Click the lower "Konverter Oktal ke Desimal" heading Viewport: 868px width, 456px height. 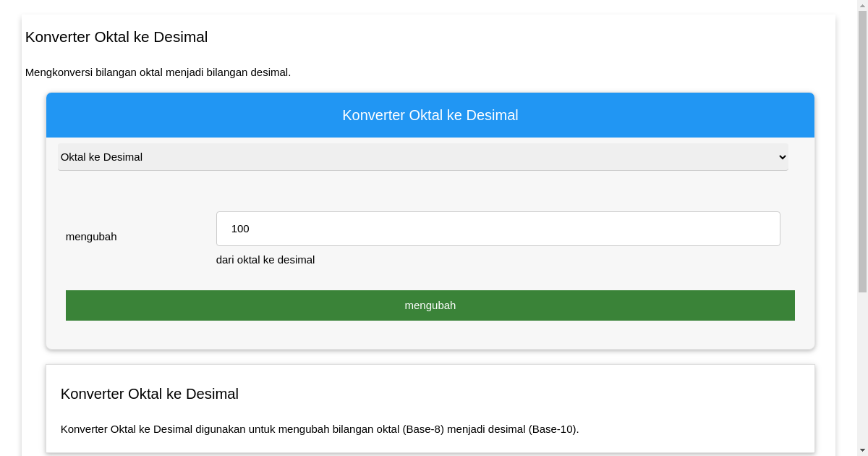pos(150,394)
